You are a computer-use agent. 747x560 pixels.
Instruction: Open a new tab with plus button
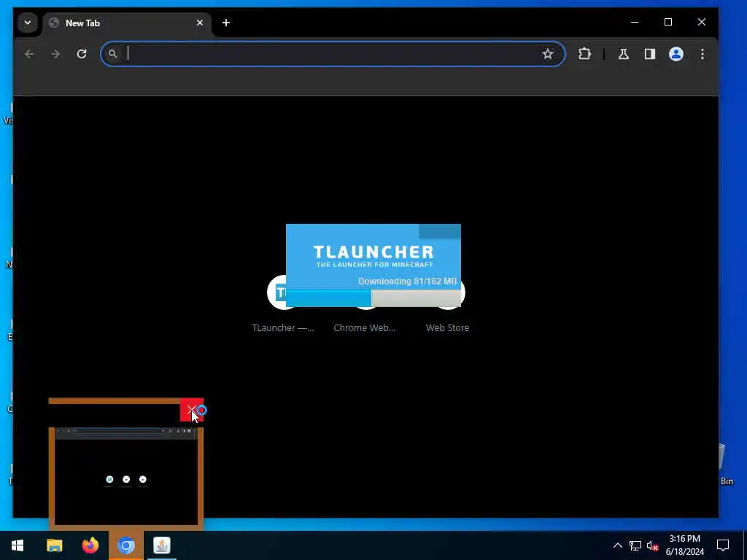coord(226,23)
